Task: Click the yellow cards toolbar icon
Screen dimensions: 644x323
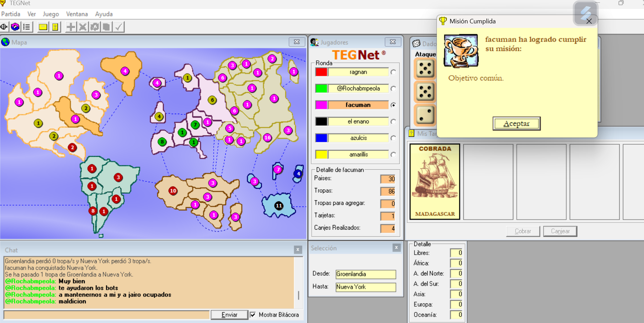Action: [55, 27]
